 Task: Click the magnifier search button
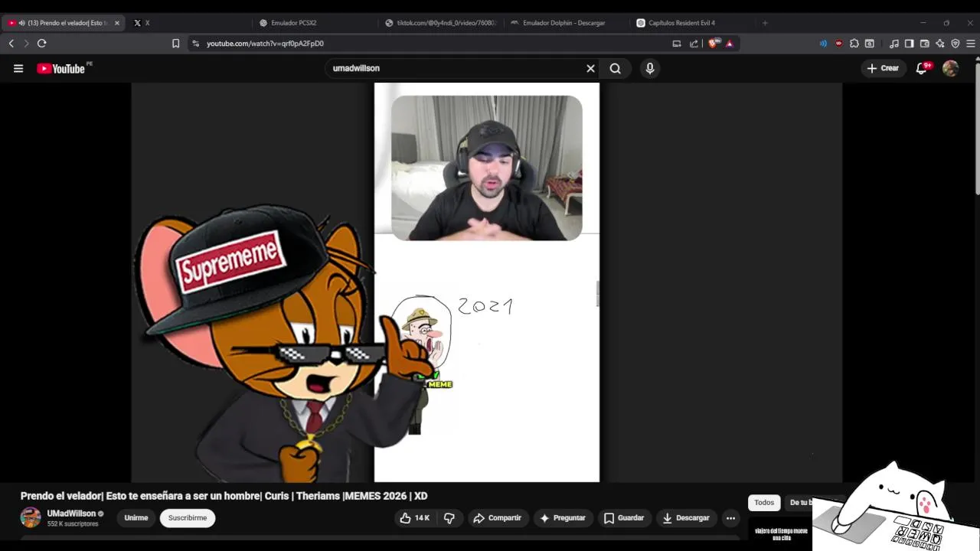615,68
